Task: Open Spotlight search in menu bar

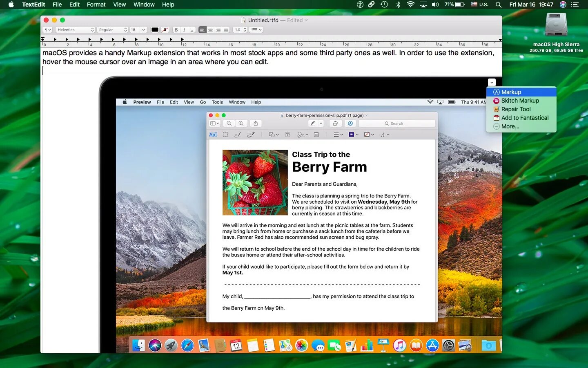Action: point(498,4)
